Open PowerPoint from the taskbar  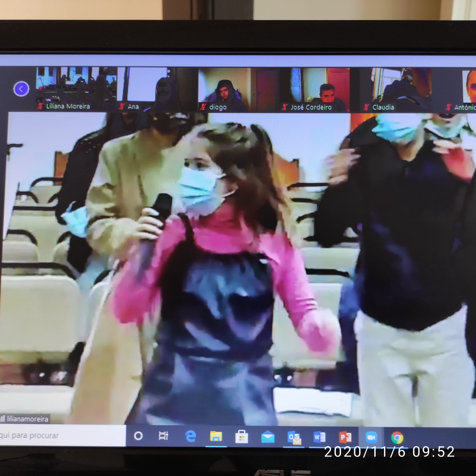coord(345,437)
